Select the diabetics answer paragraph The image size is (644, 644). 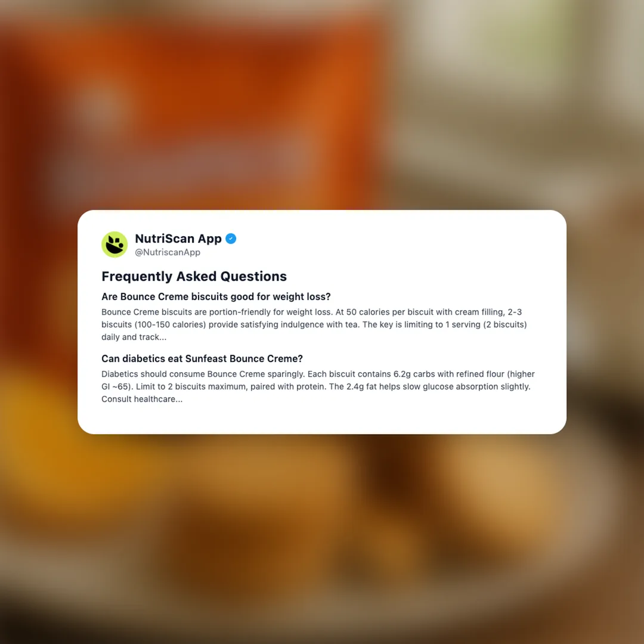tap(318, 386)
